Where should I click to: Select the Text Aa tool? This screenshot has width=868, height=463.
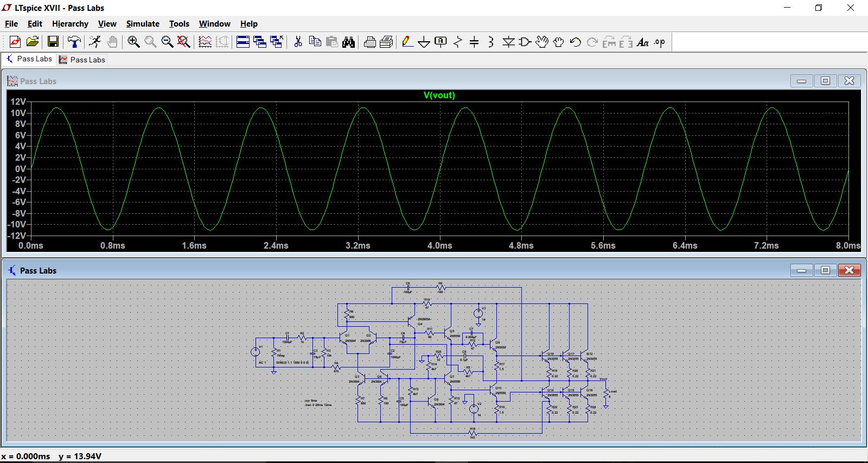click(643, 42)
